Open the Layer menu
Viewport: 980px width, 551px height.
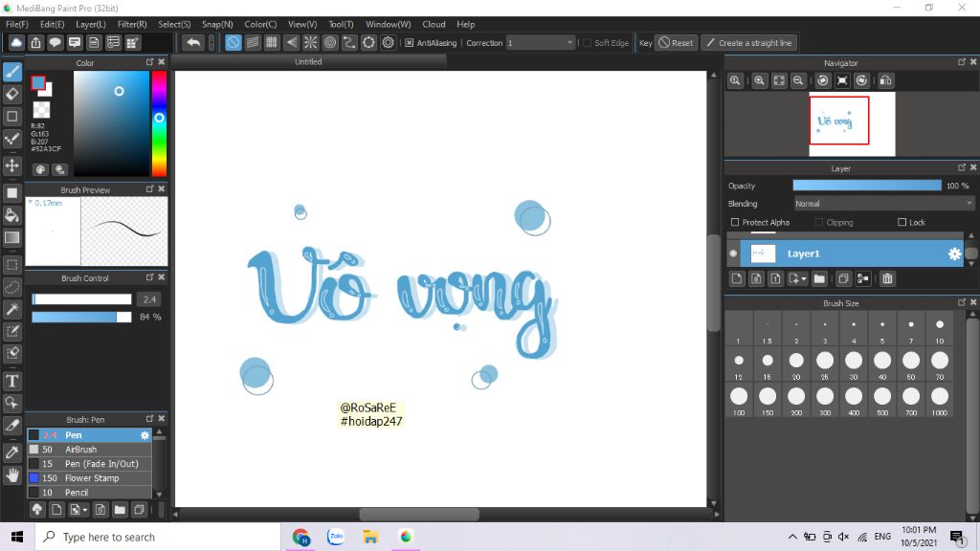91,24
